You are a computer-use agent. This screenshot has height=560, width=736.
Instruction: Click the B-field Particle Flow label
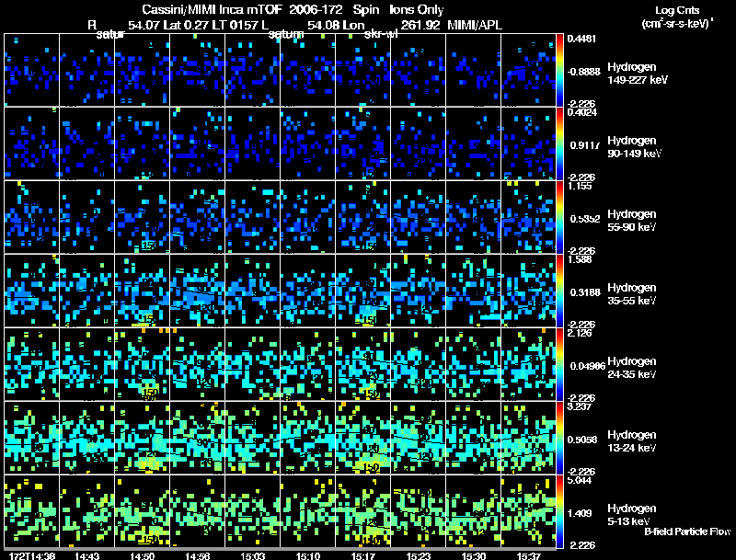tap(687, 531)
